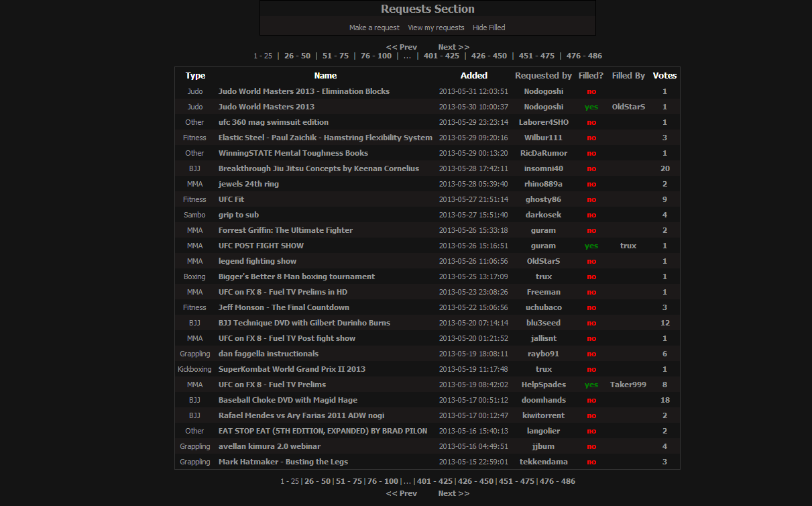Viewport: 812px width, 506px height.
Task: Sort by Filled? column header
Action: point(591,76)
